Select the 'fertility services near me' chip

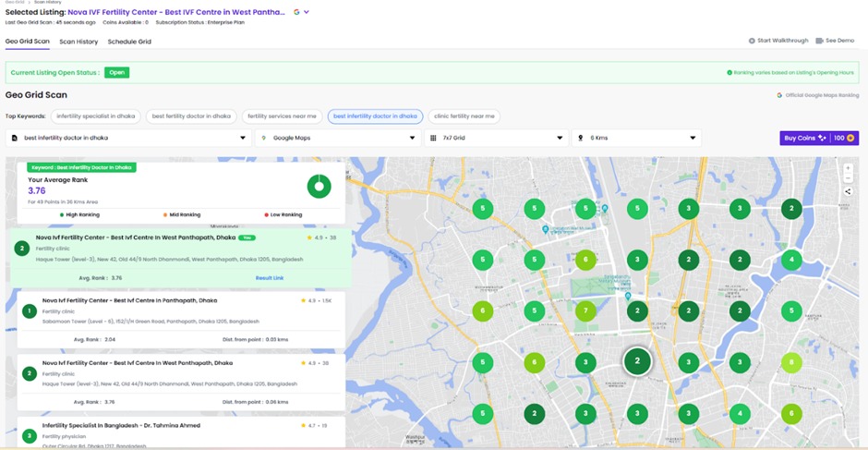click(283, 116)
